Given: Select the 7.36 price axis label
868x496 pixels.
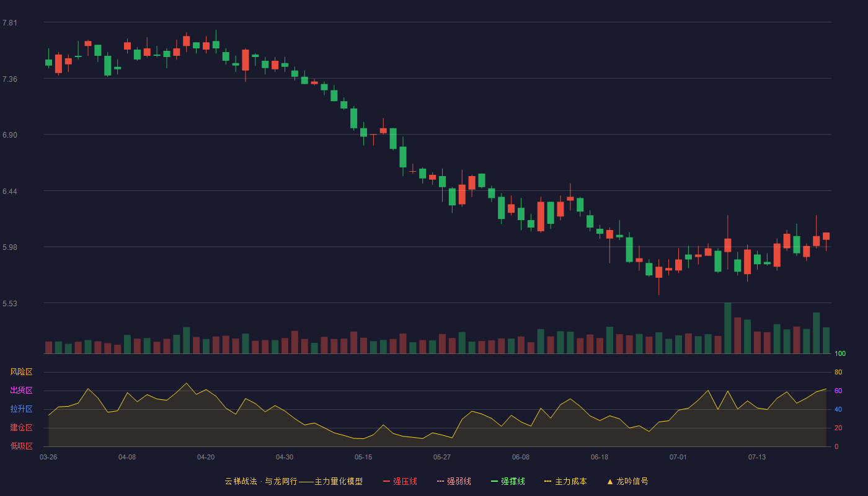Looking at the screenshot, I should click(10, 79).
